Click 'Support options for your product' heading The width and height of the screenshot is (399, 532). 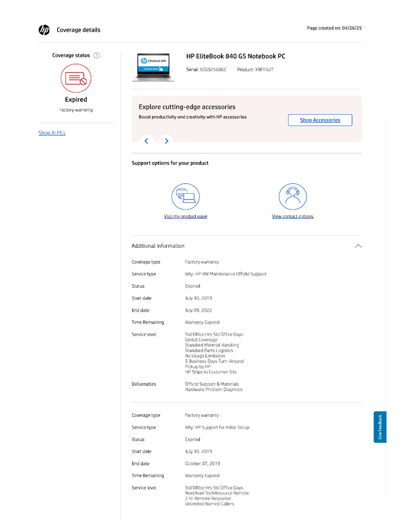(x=170, y=163)
